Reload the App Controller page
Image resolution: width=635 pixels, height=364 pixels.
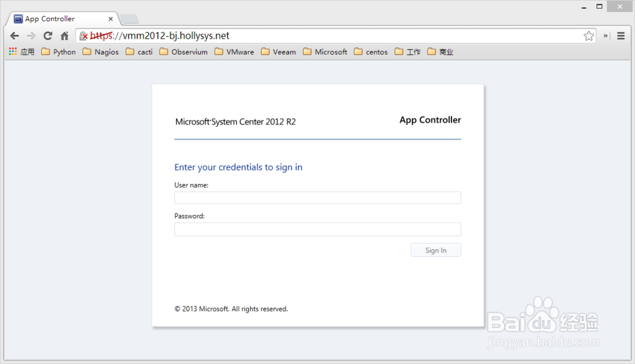click(x=48, y=36)
